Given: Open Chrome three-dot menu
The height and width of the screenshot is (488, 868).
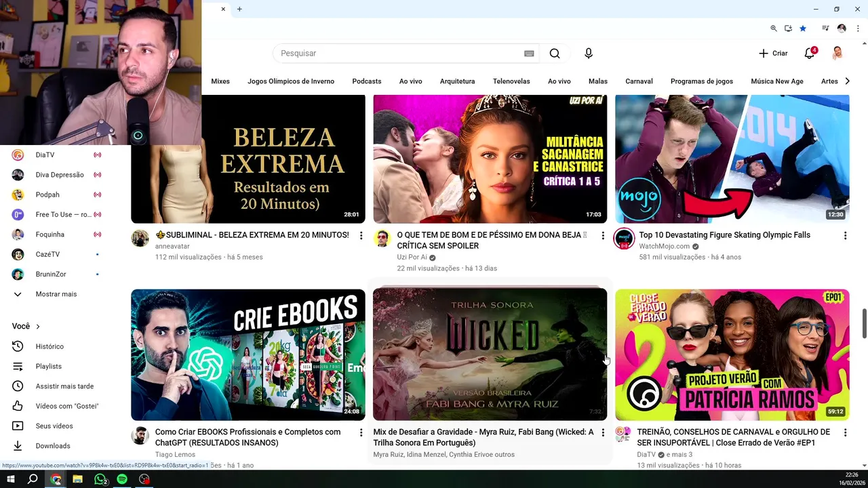Looking at the screenshot, I should (858, 28).
